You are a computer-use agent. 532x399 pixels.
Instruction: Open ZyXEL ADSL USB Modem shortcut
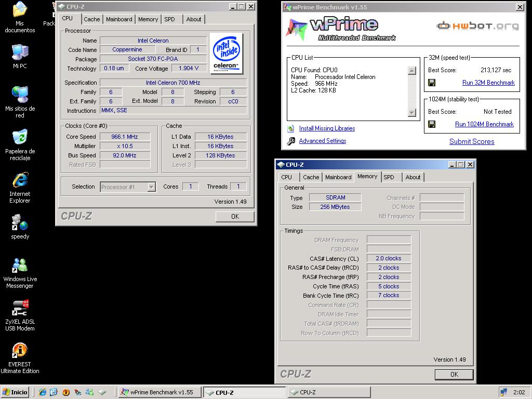coord(20,315)
